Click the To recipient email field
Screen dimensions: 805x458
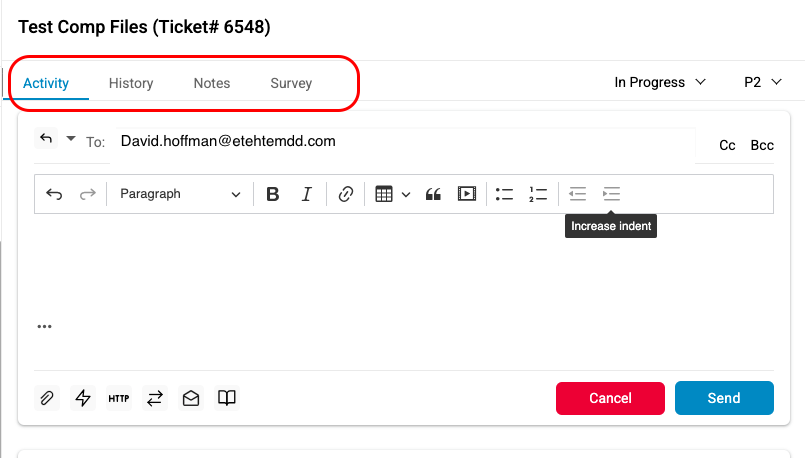[400, 142]
